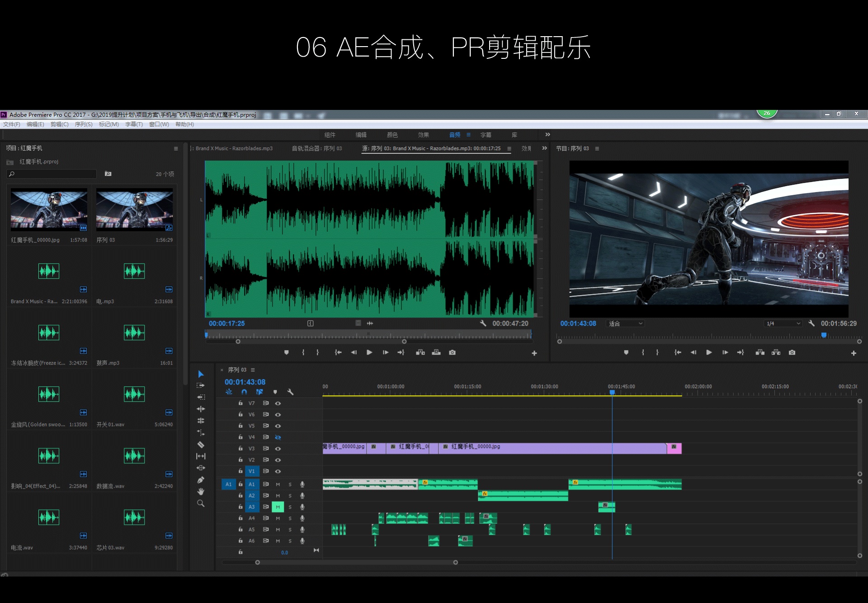This screenshot has width=868, height=603.
Task: Open the 1/4 playback resolution dropdown
Action: 783,323
